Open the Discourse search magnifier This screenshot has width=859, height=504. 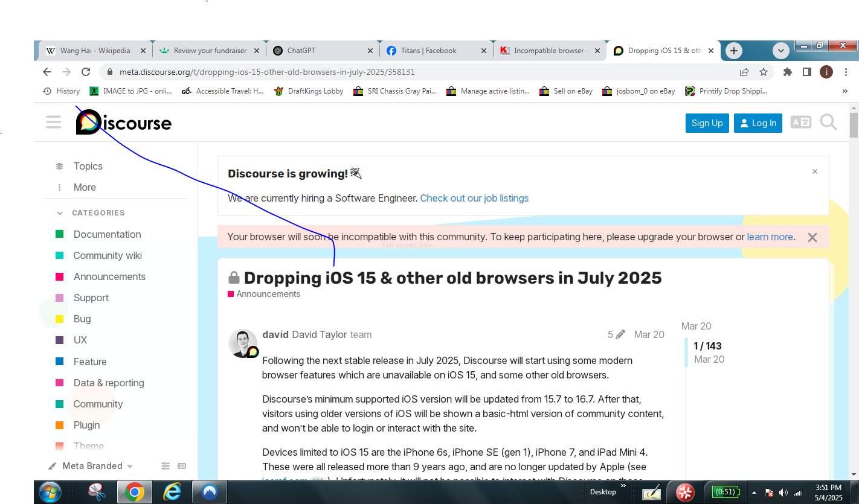point(828,123)
